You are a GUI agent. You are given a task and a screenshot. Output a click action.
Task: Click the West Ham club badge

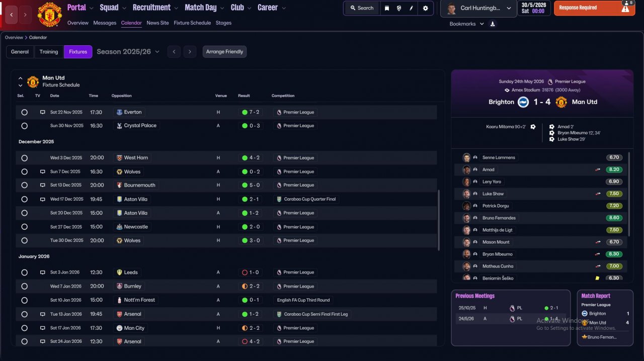(x=119, y=158)
